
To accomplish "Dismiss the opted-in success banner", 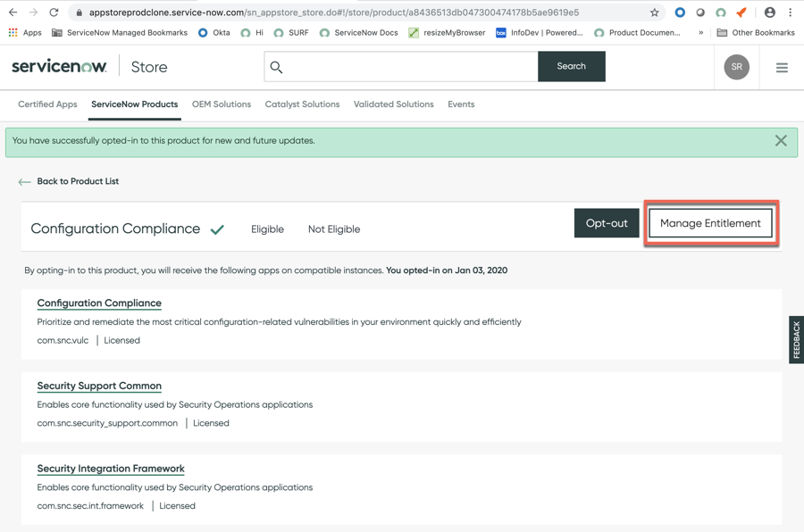I will pos(781,140).
